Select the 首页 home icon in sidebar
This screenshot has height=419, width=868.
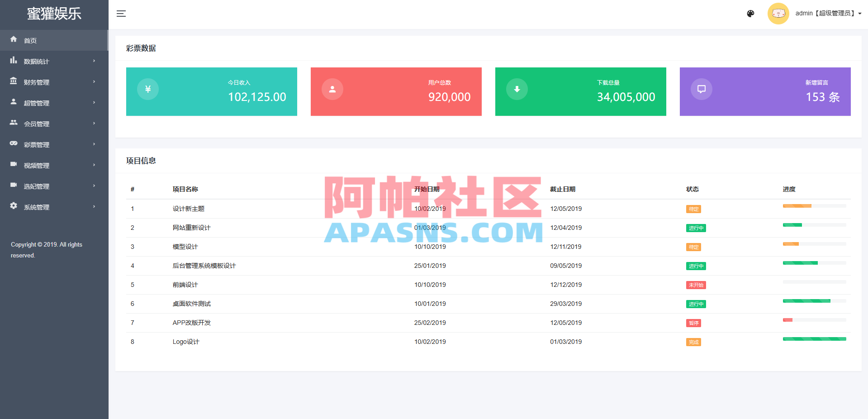pos(14,40)
